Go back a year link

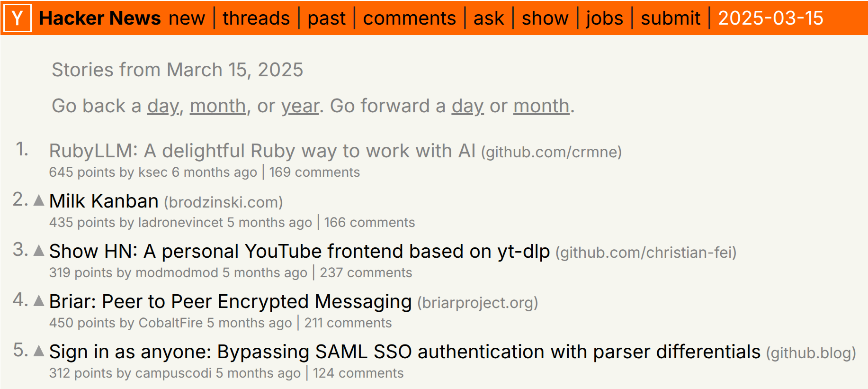[300, 106]
